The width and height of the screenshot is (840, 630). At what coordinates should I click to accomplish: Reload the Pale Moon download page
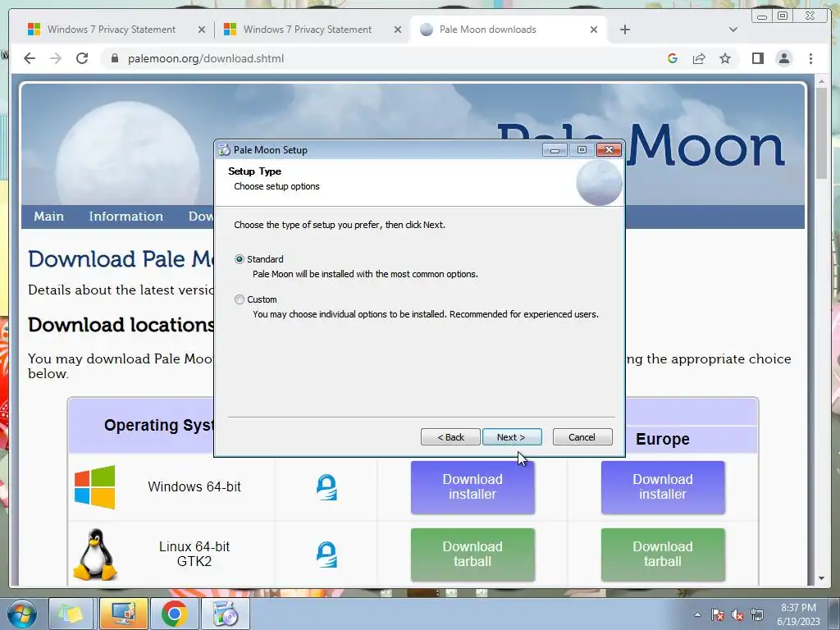82,58
